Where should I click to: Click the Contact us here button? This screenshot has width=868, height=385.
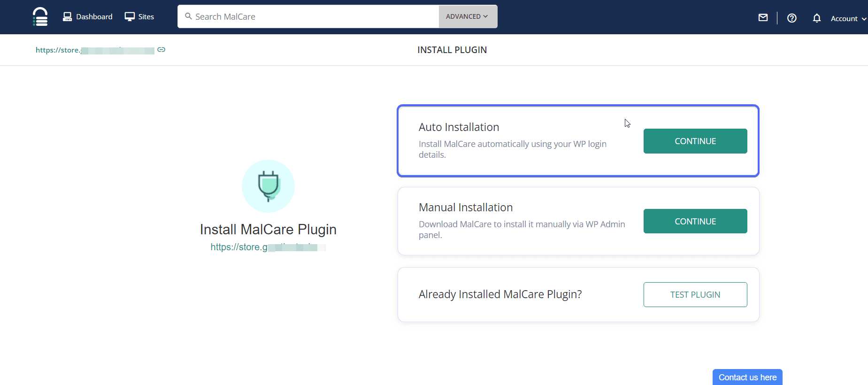click(x=747, y=377)
